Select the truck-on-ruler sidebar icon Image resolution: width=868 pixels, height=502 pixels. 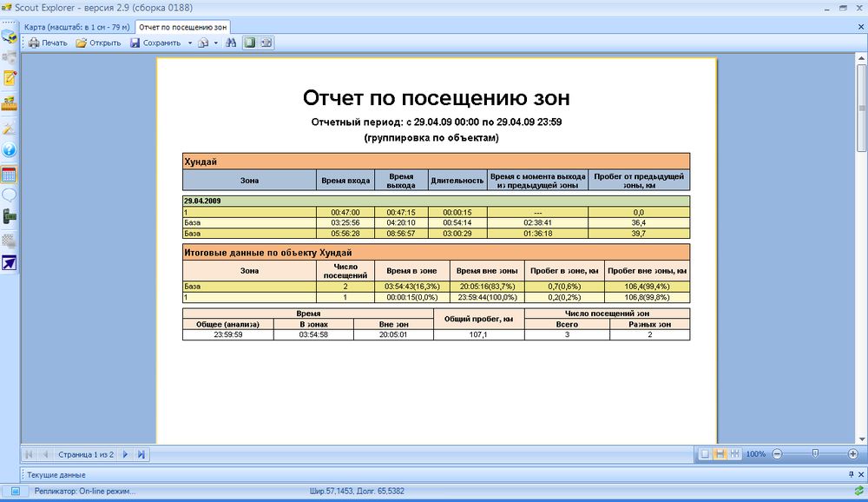(10, 103)
